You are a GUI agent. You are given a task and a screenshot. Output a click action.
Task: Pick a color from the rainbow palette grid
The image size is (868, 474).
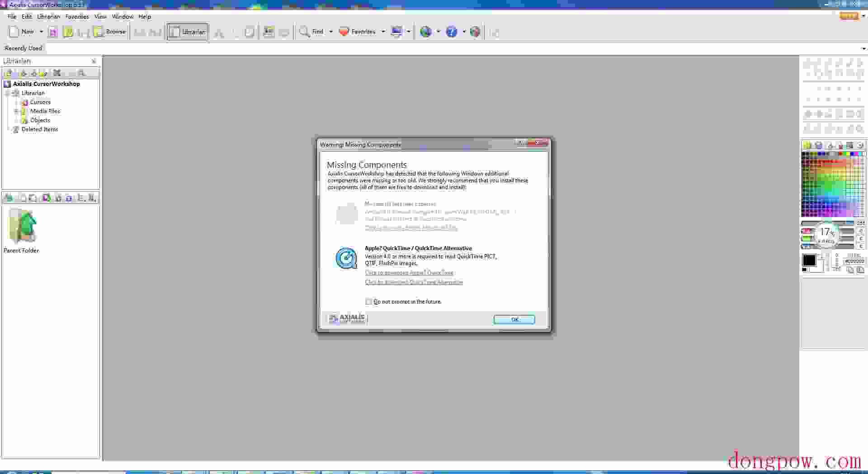[833, 185]
